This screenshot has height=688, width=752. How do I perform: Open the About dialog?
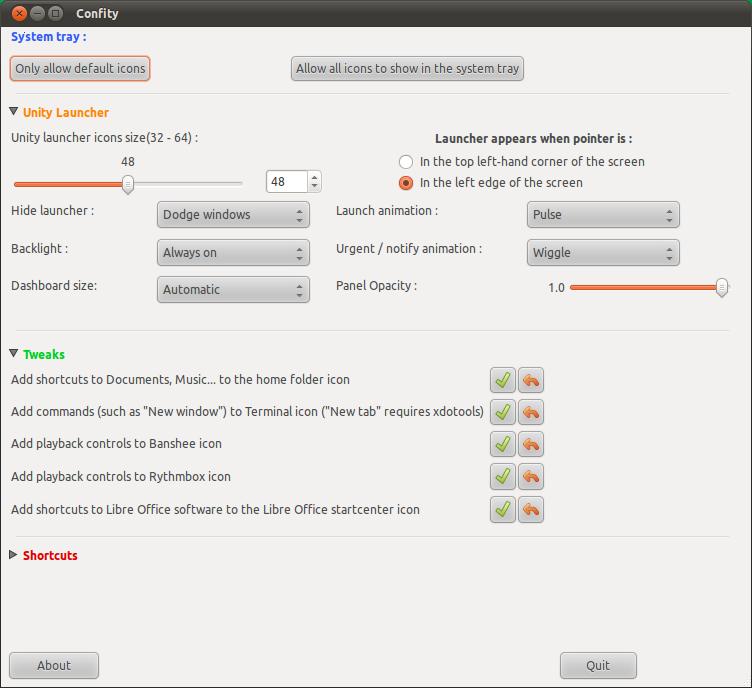[54, 665]
